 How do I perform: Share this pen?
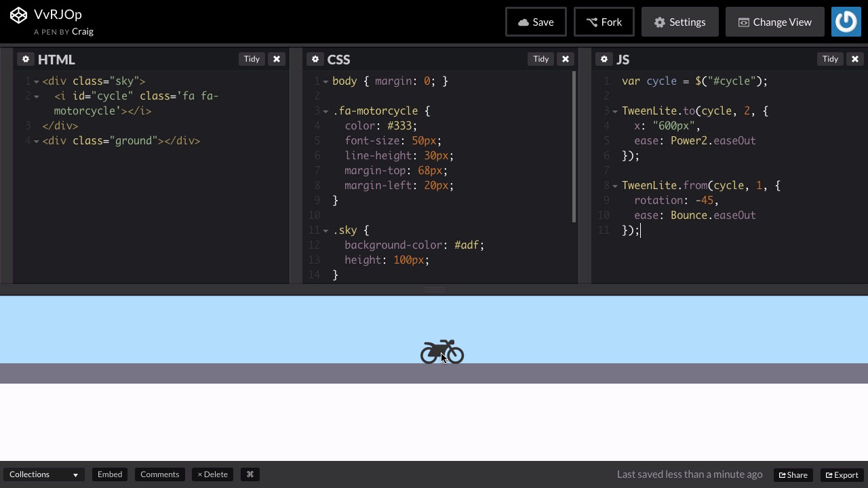pos(793,474)
